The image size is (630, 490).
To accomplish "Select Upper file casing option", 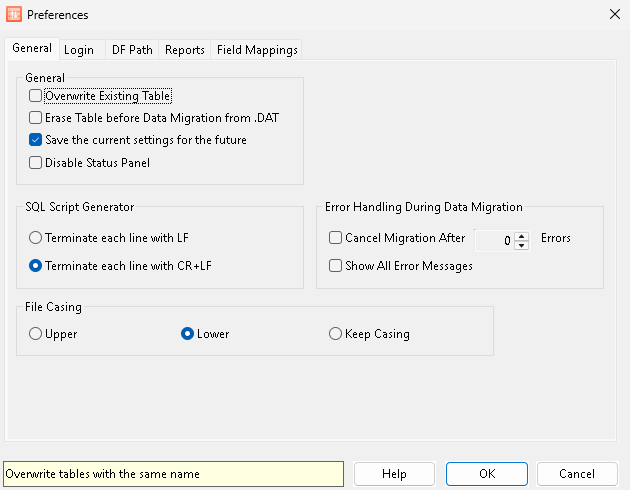I will [36, 334].
